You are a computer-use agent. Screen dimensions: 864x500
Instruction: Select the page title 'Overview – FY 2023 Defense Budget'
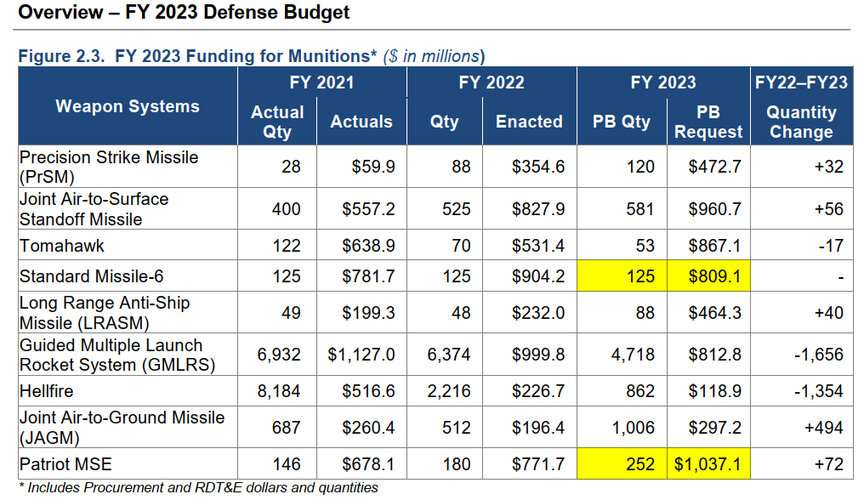point(183,12)
